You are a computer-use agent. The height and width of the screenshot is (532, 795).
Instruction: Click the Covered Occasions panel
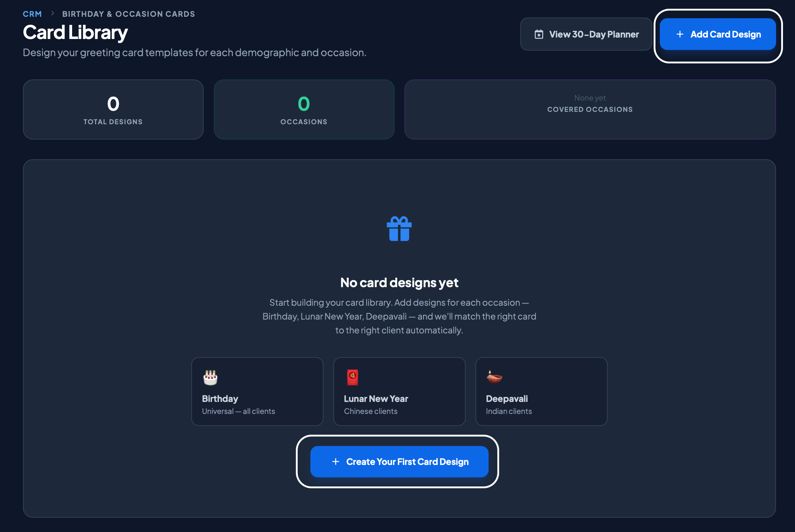pos(590,109)
